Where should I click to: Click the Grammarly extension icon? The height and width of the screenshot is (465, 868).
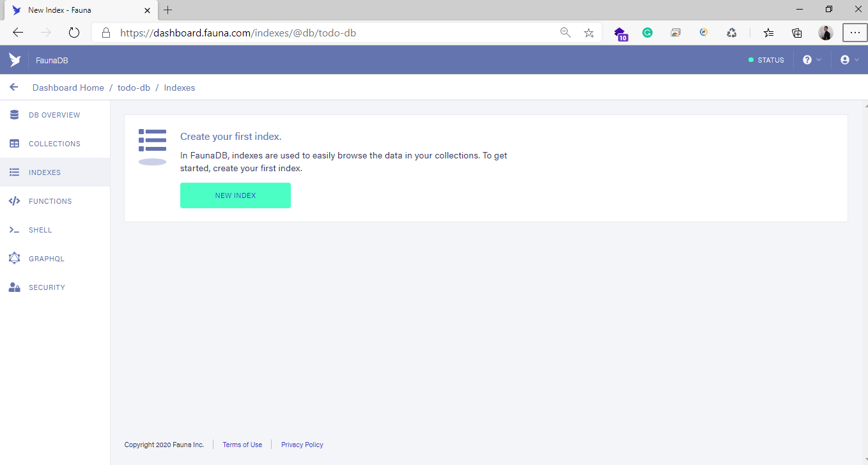647,33
